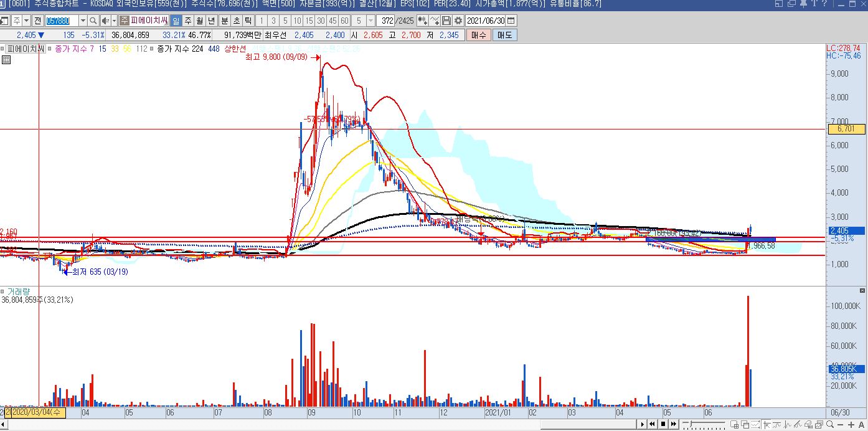The height and width of the screenshot is (431, 868).
Task: Play the chart replay forward
Action: coord(642,424)
